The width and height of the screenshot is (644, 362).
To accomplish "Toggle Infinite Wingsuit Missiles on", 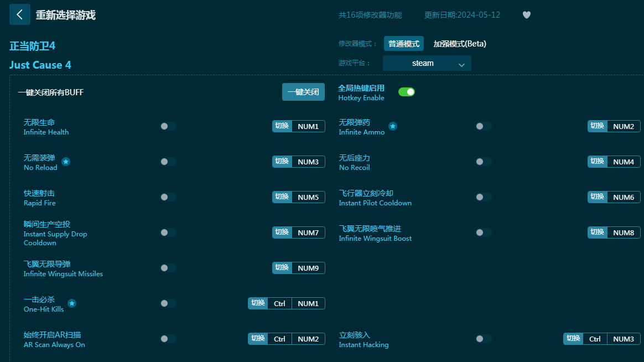I will (x=168, y=268).
